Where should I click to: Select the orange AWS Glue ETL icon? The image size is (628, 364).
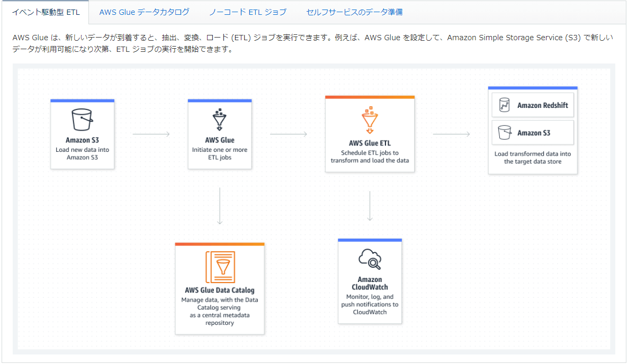370,119
